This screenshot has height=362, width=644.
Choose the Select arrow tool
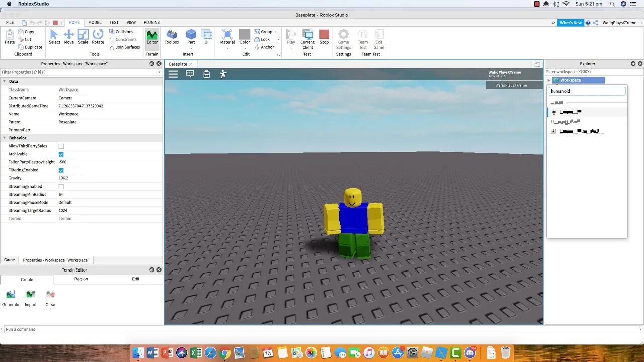click(54, 37)
